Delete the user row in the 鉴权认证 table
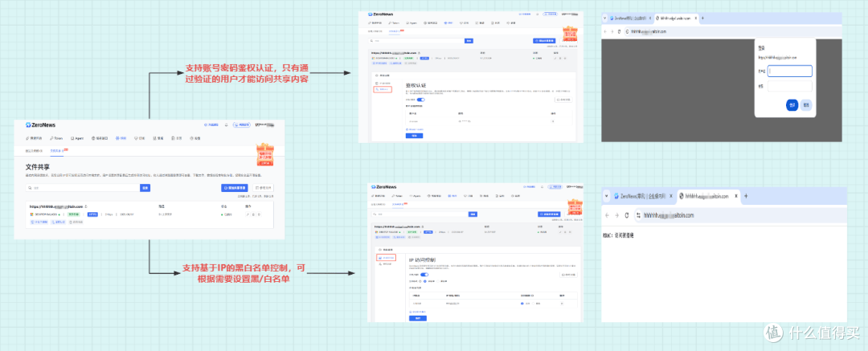868x351 pixels. point(552,120)
